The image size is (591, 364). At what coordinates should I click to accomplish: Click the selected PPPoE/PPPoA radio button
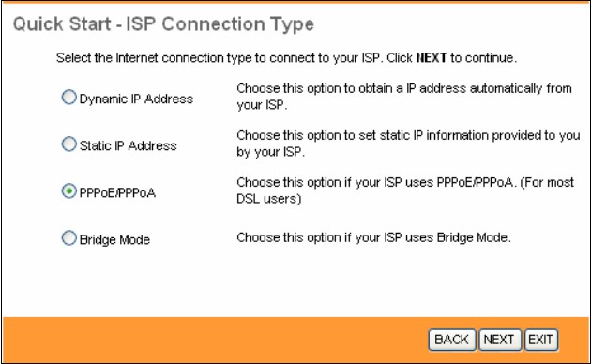click(x=69, y=191)
